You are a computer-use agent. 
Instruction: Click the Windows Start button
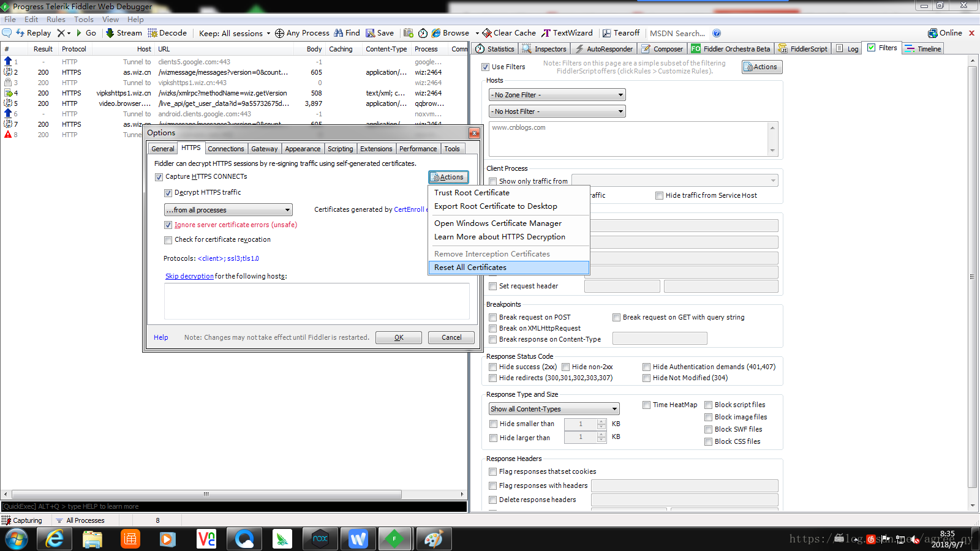tap(17, 539)
